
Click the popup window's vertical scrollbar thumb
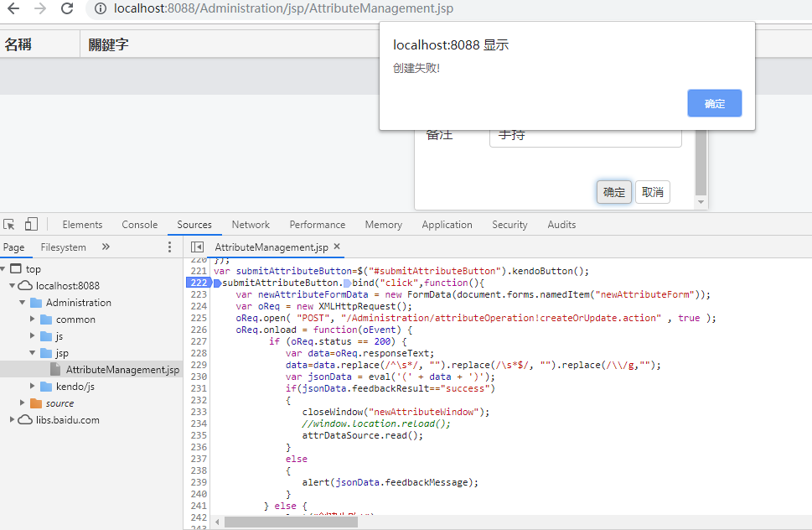[x=701, y=162]
